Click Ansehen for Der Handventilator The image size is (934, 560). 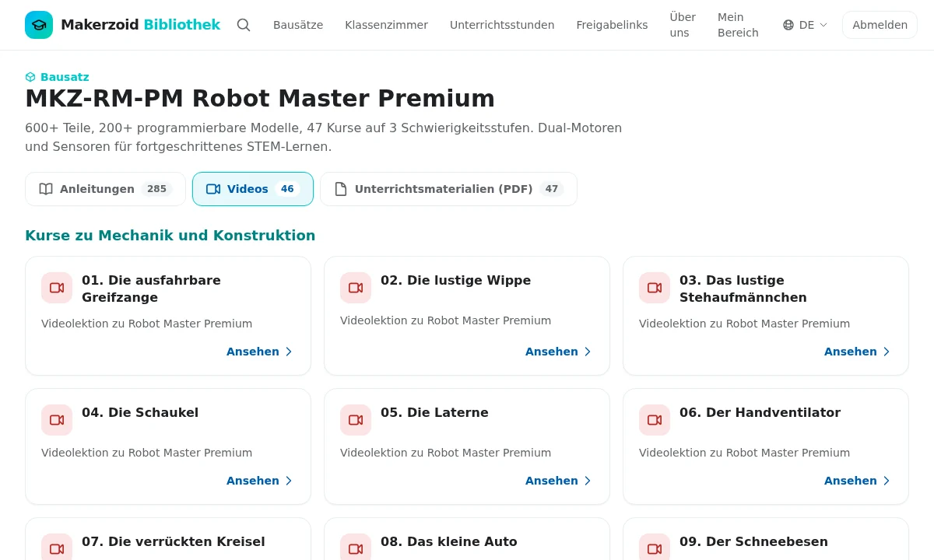tap(858, 481)
